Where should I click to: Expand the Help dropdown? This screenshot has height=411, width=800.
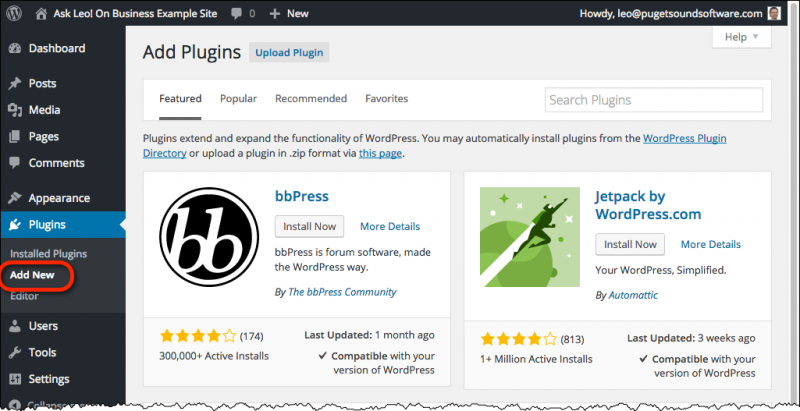click(x=741, y=37)
